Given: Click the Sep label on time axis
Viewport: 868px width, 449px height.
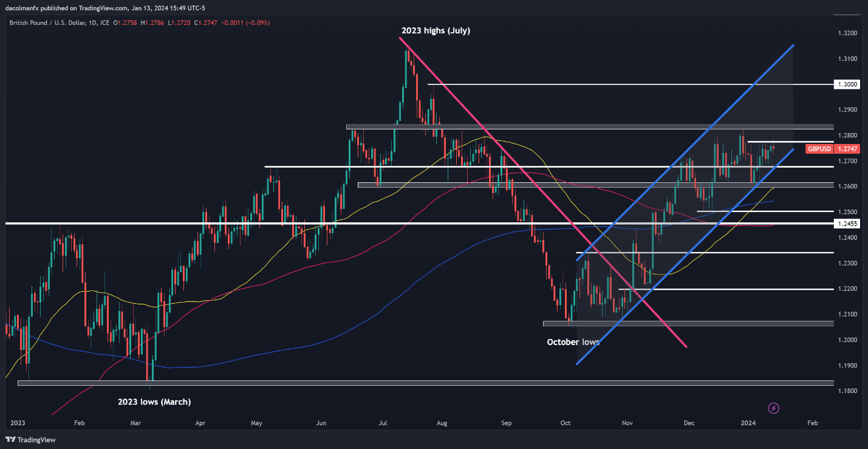Looking at the screenshot, I should [x=507, y=422].
